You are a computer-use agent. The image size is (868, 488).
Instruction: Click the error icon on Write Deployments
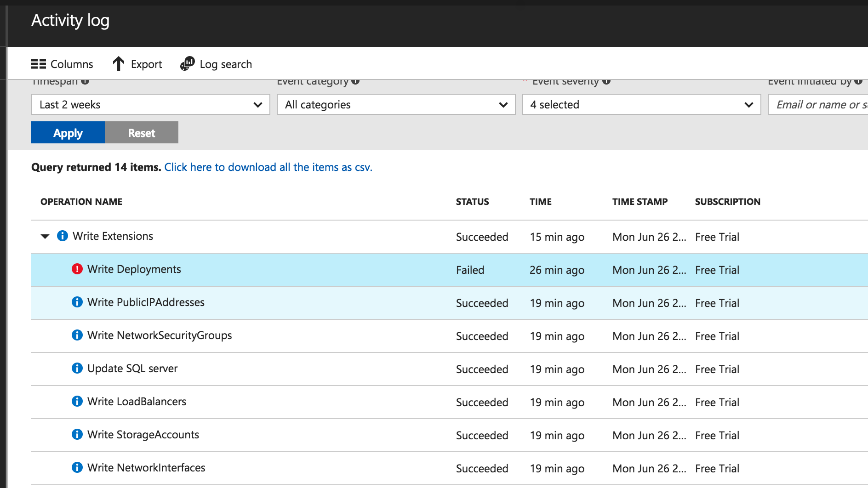(x=77, y=269)
